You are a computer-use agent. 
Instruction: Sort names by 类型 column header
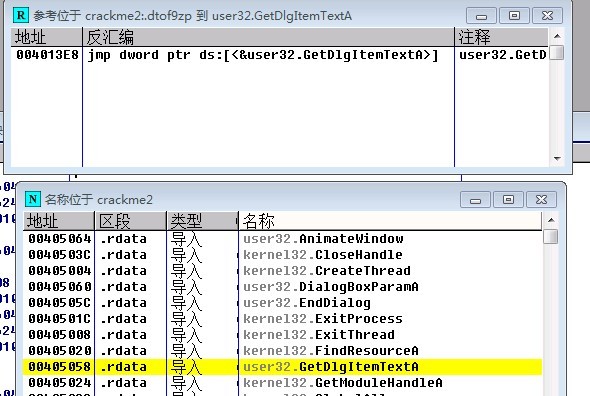(202, 221)
